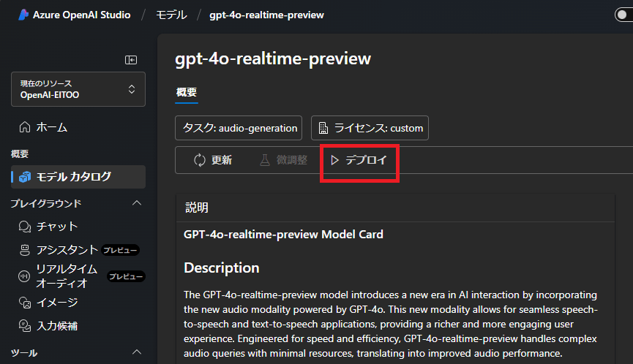633x364 pixels.
Task: Click the プレイグラウンド section label
Action: click(45, 204)
